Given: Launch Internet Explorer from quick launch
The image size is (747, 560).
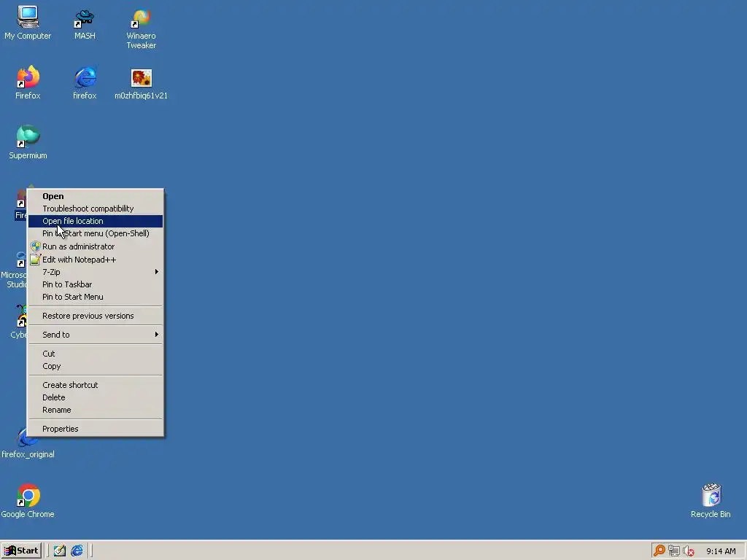Looking at the screenshot, I should point(77,551).
